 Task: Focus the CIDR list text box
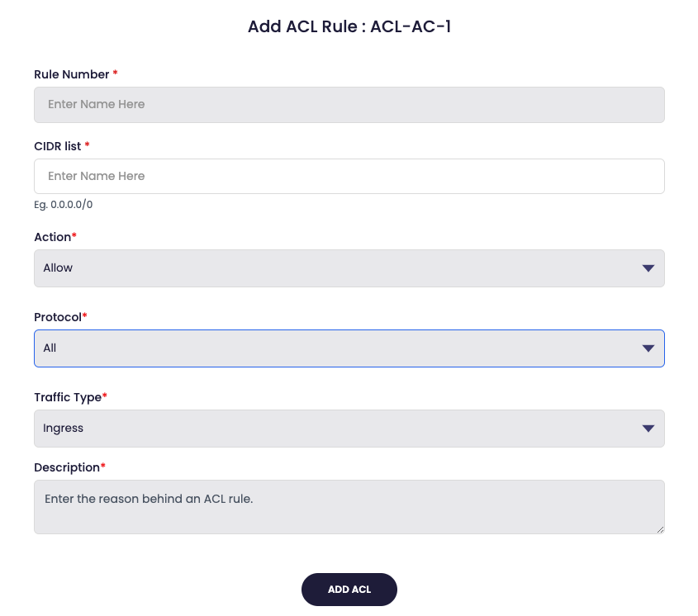click(349, 177)
